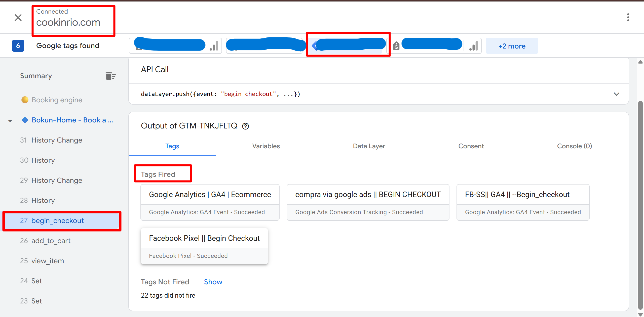
Task: Click signal bars icon on first tag chip
Action: coord(214,46)
